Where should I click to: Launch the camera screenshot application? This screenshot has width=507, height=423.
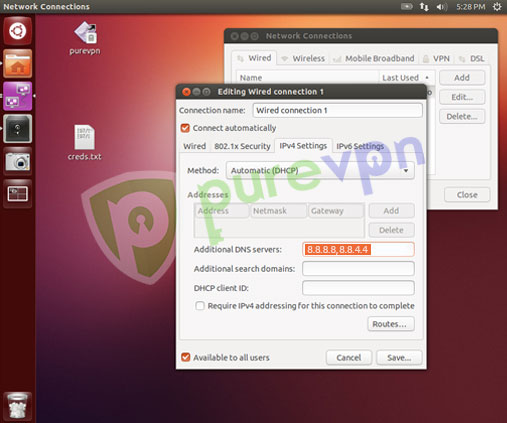pyautogui.click(x=17, y=161)
